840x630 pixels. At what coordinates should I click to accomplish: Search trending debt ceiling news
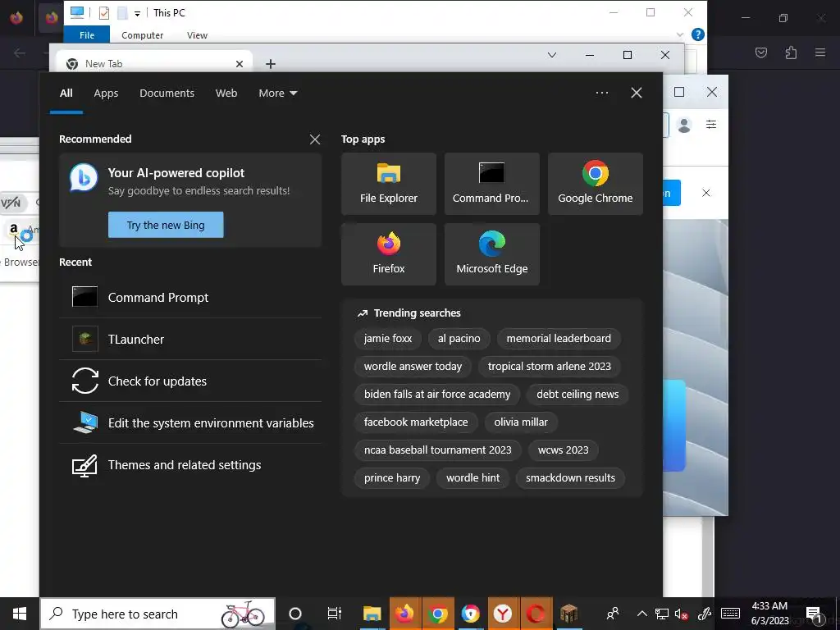577,395
